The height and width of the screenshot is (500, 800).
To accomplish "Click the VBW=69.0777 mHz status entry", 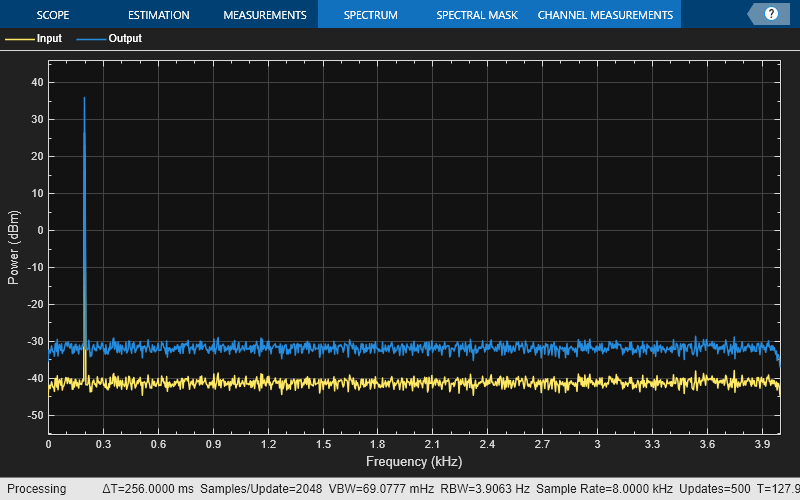I will (x=381, y=489).
